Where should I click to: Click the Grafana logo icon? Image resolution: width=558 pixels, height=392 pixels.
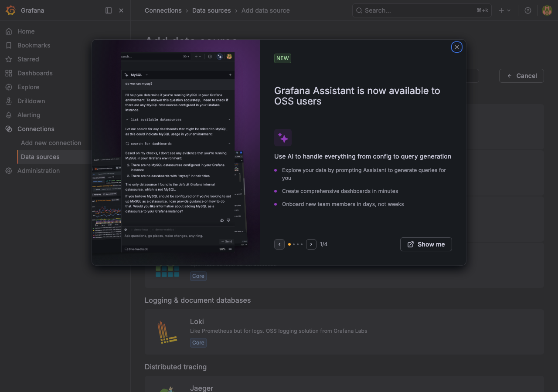[10, 10]
